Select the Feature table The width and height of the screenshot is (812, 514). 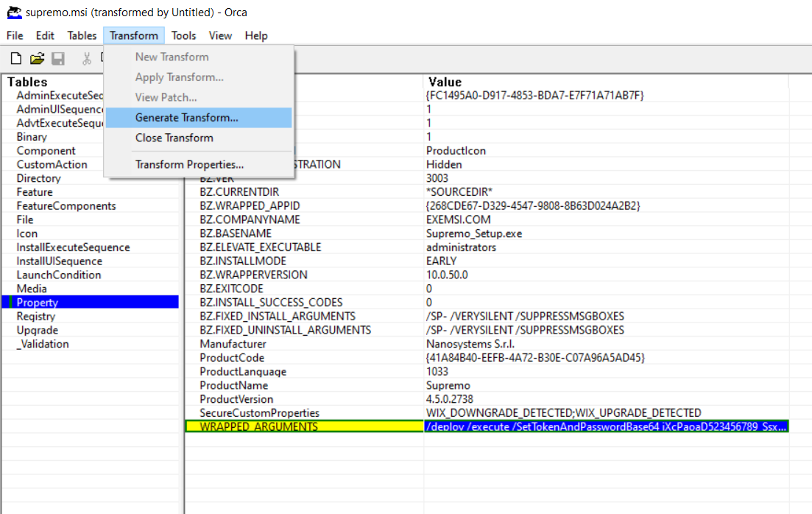pyautogui.click(x=35, y=192)
